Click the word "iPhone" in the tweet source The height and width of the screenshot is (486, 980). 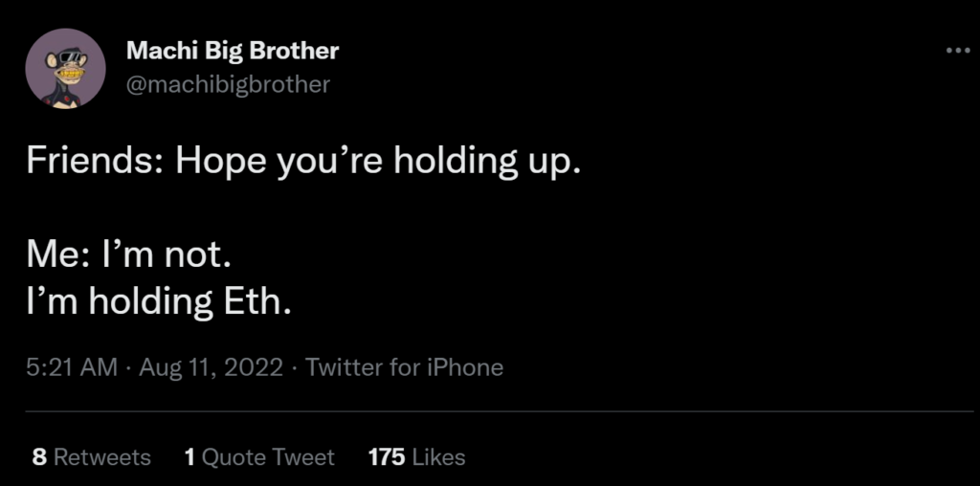466,367
